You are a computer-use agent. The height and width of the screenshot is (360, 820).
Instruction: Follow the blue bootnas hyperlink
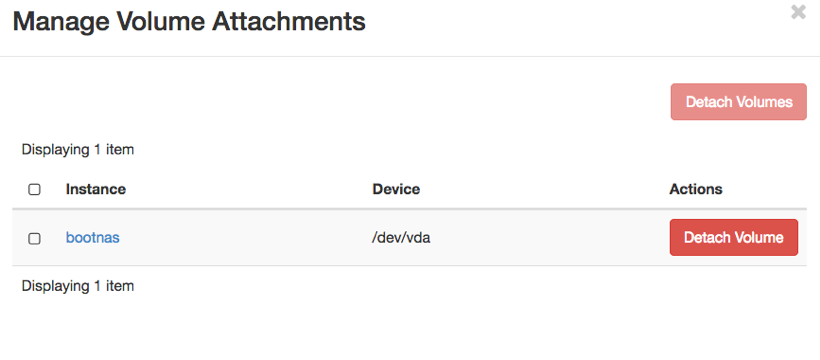pyautogui.click(x=93, y=238)
